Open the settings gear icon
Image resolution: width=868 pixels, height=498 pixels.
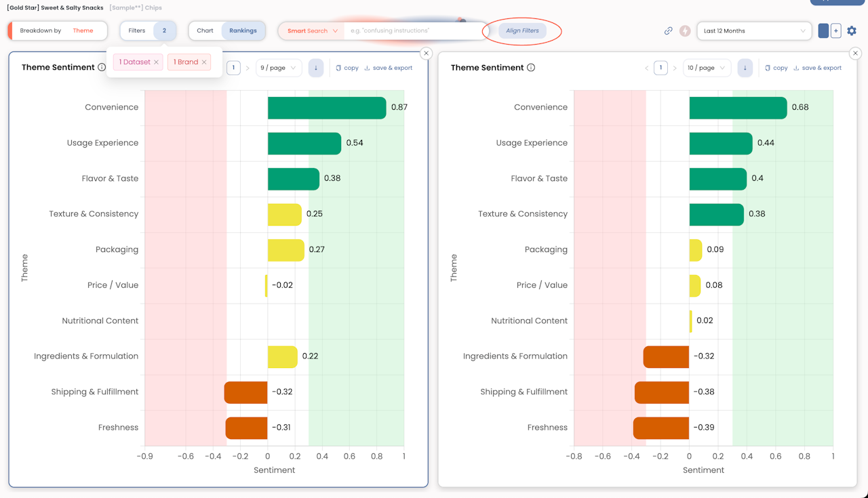[x=852, y=31]
